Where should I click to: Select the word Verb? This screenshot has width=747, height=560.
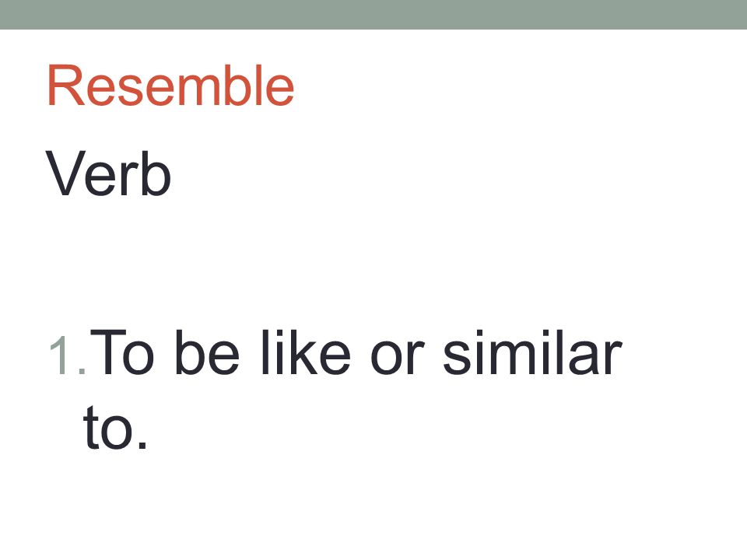107,173
